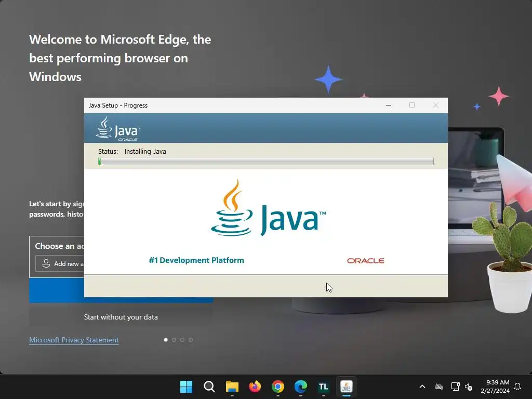The height and width of the screenshot is (399, 532).
Task: Switch to Microsoft Edge in the taskbar
Action: tap(301, 387)
